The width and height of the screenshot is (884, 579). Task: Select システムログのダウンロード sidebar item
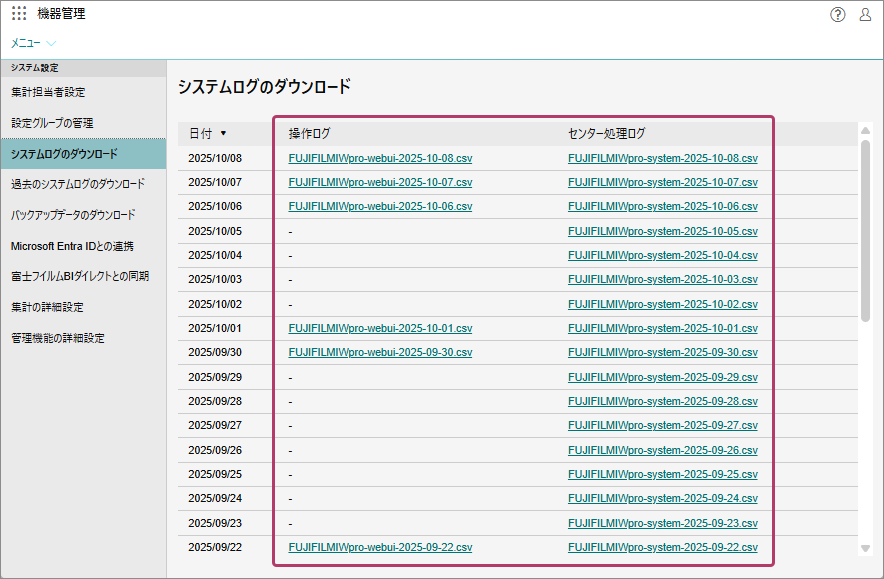point(83,154)
